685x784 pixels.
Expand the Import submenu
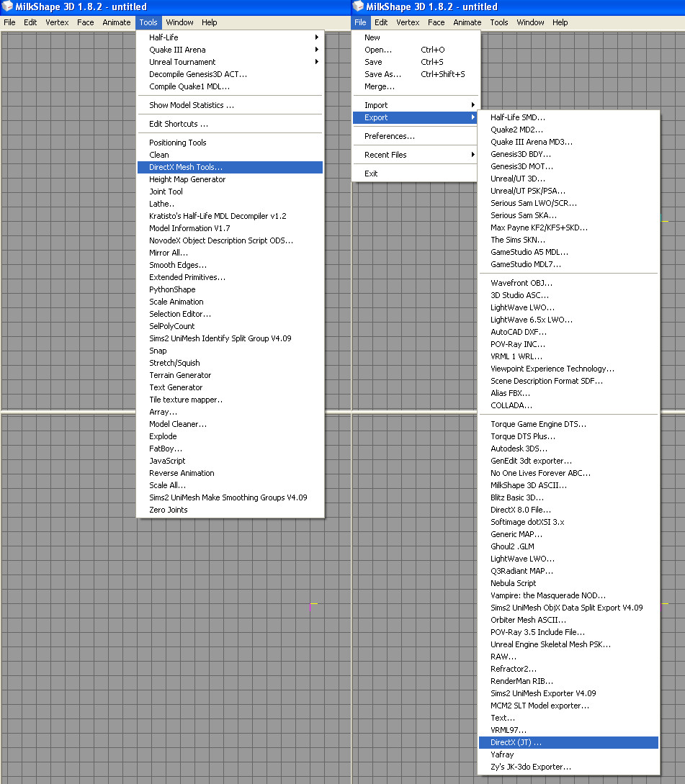[x=415, y=105]
